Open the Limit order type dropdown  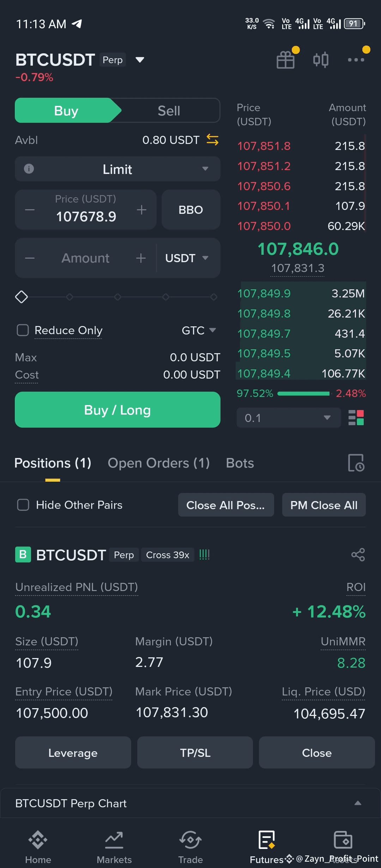click(x=117, y=169)
